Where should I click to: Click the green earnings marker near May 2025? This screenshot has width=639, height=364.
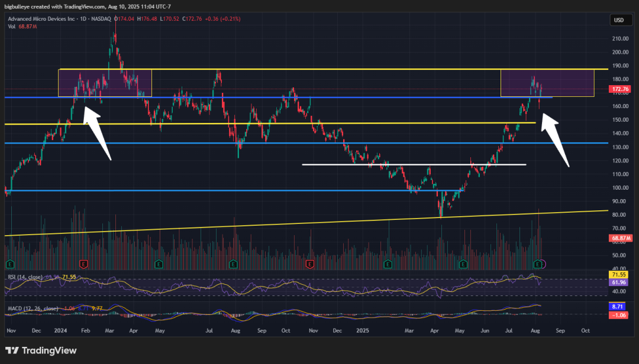(463, 264)
